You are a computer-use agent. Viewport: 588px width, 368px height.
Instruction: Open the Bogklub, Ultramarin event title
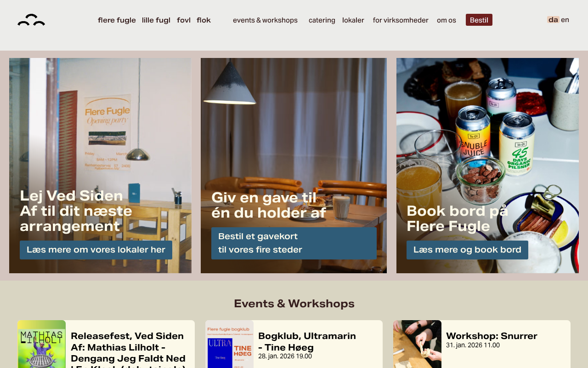(x=307, y=342)
